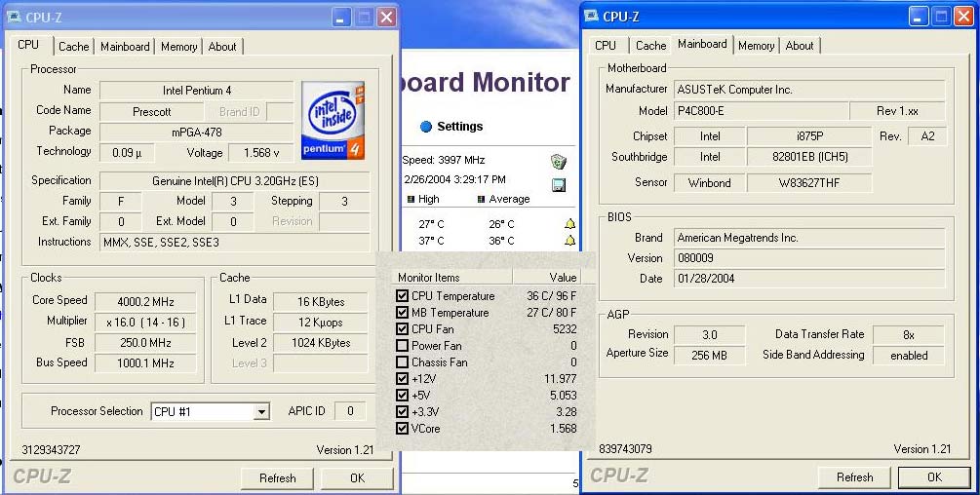Switch to Cache tab in left CPU-Z window
Viewport: 980px width, 495px height.
74,46
